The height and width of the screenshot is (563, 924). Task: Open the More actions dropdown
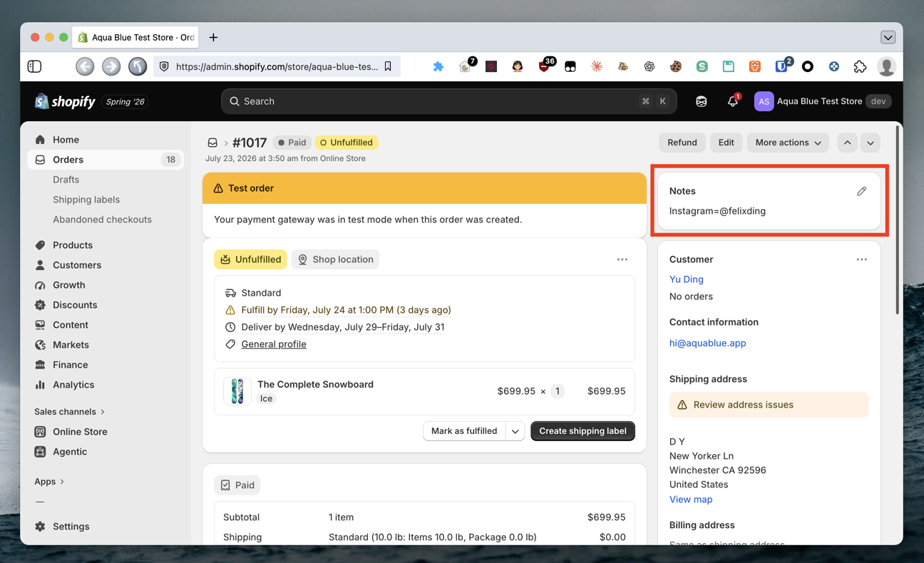click(788, 143)
